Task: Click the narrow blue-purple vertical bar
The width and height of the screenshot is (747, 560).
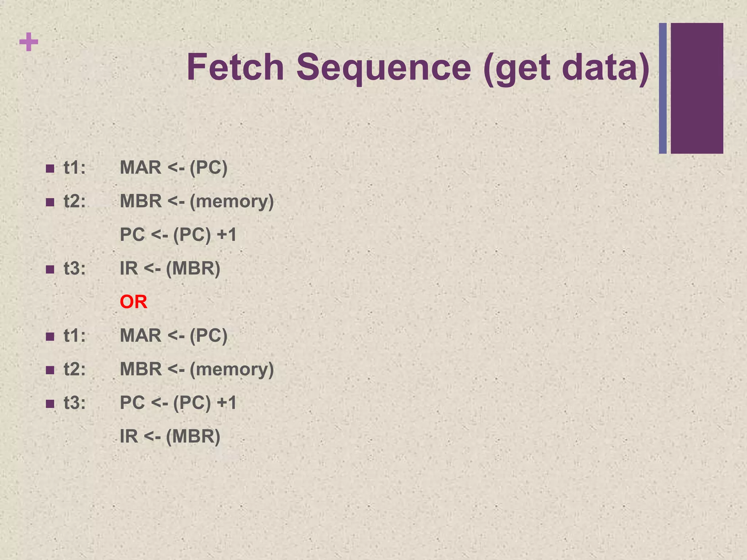Action: tap(663, 88)
